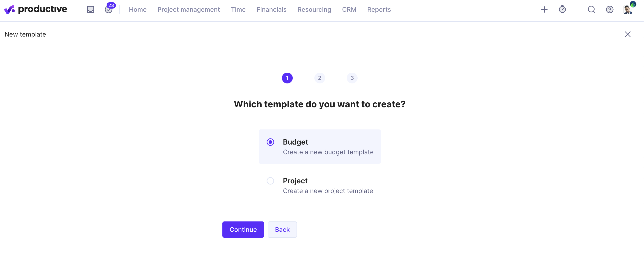Open the Project management menu
The width and height of the screenshot is (644, 267).
[189, 9]
